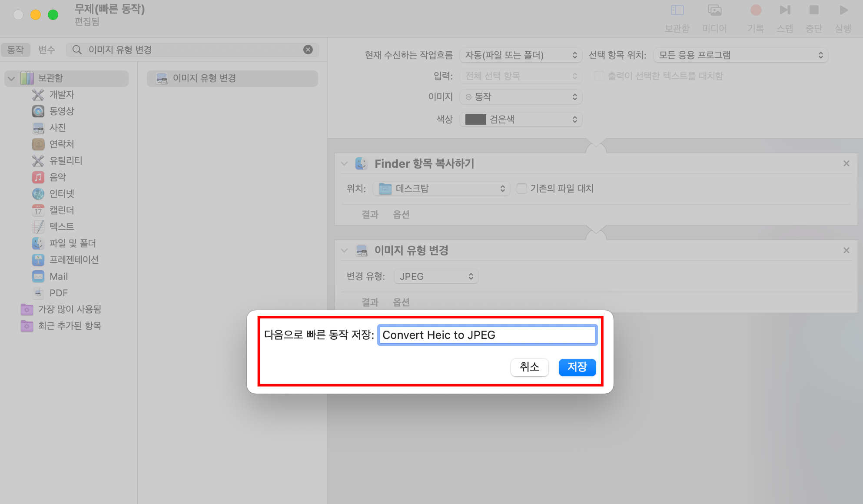Remove the Finder 항목 복사하기 action
863x504 pixels.
click(x=846, y=164)
